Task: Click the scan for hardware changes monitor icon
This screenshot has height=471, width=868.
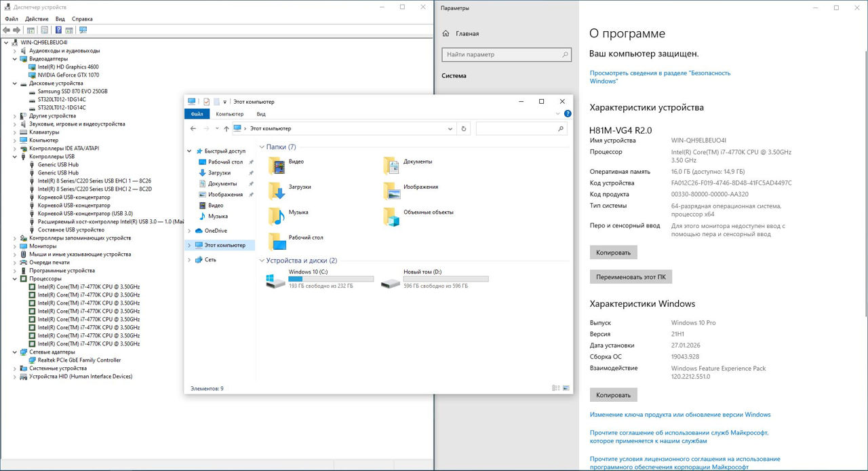Action: point(83,30)
